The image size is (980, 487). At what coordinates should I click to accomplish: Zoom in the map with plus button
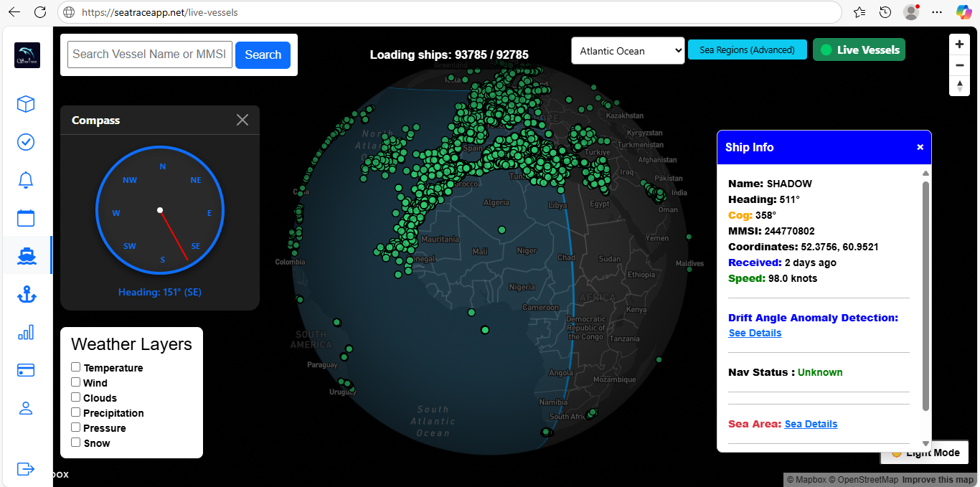pos(960,44)
